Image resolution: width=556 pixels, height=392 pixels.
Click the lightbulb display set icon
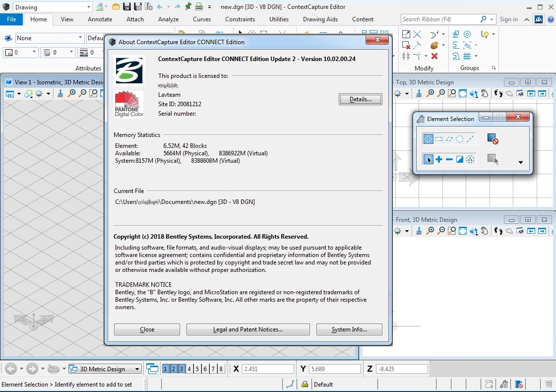(485, 34)
